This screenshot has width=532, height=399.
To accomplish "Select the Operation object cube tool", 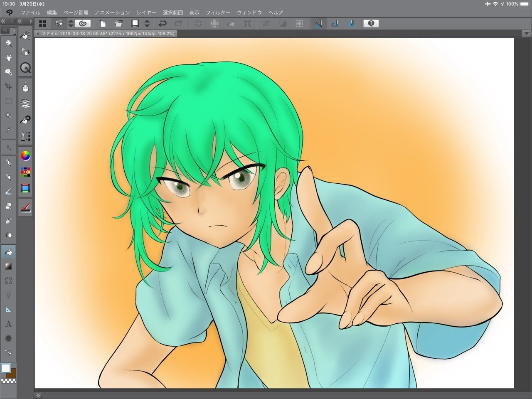I will point(8,72).
